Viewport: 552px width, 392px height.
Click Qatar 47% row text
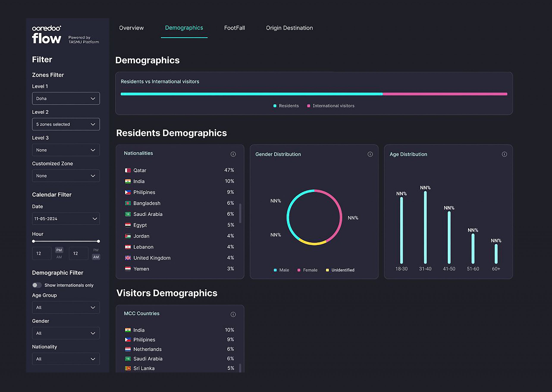click(179, 170)
